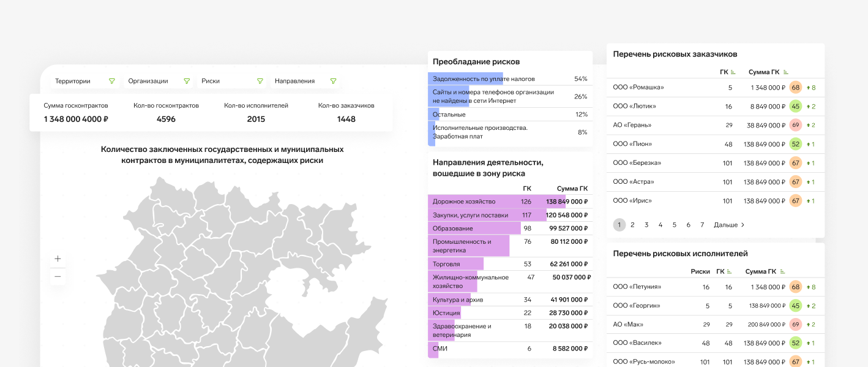Zoom out on the map
This screenshot has width=868, height=367.
(x=58, y=276)
